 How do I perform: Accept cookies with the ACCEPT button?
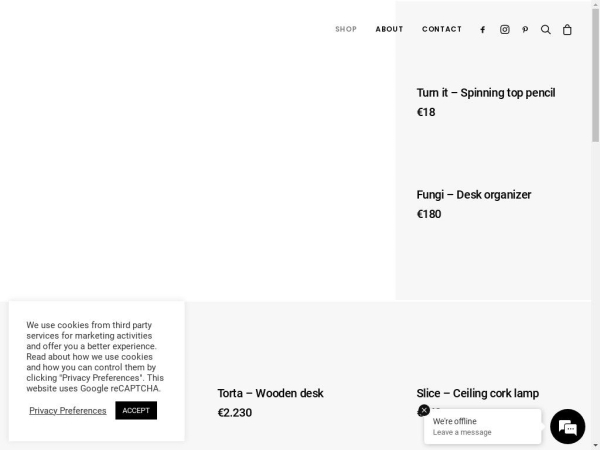click(x=136, y=410)
